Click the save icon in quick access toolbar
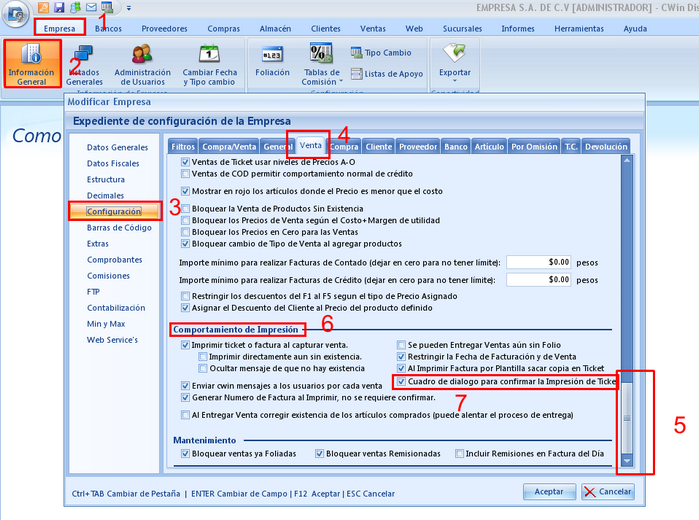The image size is (699, 520). pos(59,8)
